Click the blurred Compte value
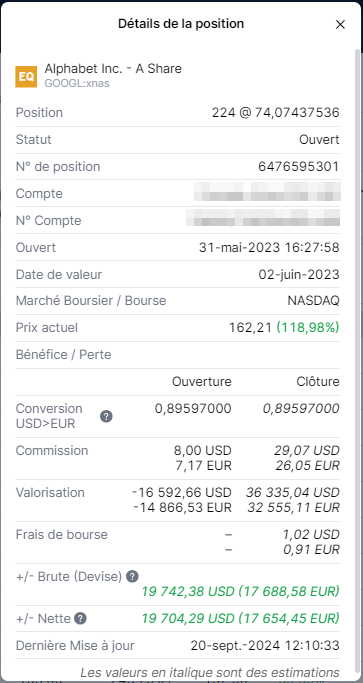The image size is (363, 683). pos(267,192)
